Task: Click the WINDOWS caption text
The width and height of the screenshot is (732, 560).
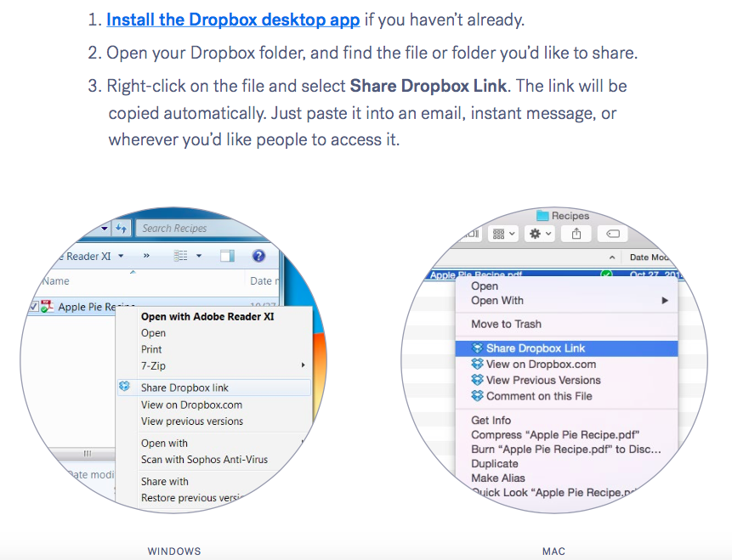Action: (174, 552)
